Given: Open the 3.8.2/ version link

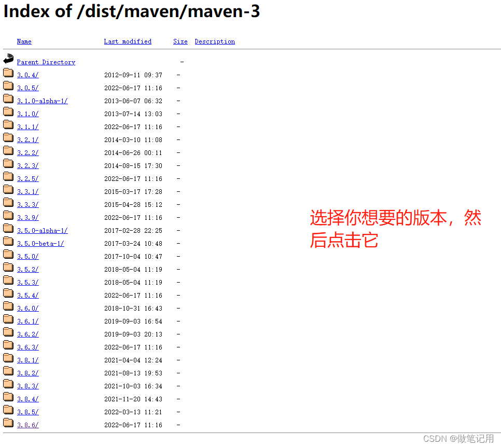Looking at the screenshot, I should (x=28, y=373).
